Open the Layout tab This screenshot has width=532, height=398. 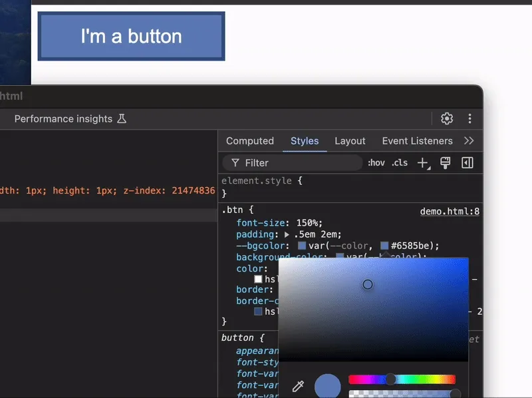(350, 141)
